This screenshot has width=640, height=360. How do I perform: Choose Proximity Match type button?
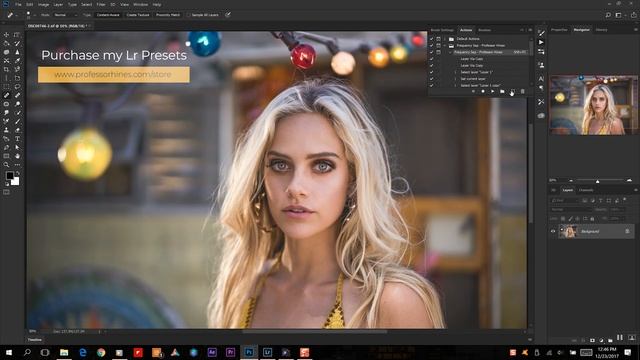pos(168,15)
